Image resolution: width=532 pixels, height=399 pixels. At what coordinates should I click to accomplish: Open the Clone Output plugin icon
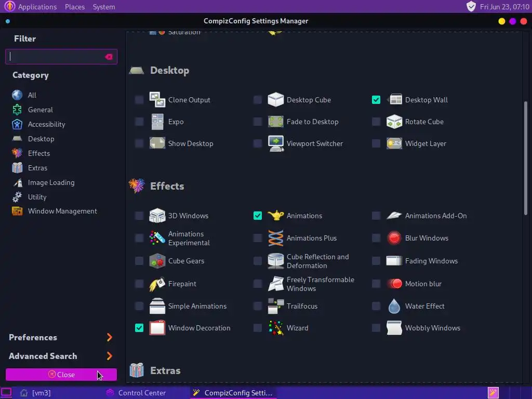click(157, 100)
